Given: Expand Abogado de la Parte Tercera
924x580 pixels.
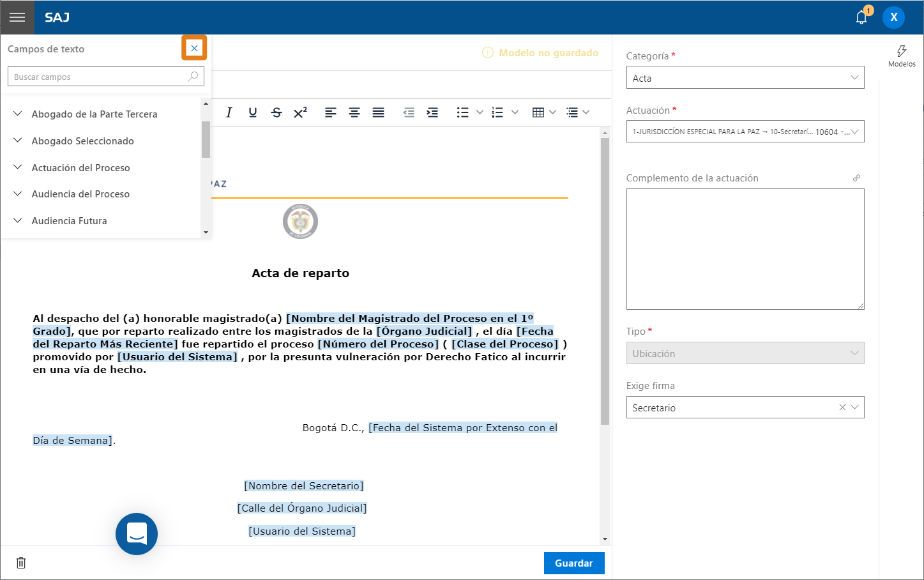Looking at the screenshot, I should (18, 114).
